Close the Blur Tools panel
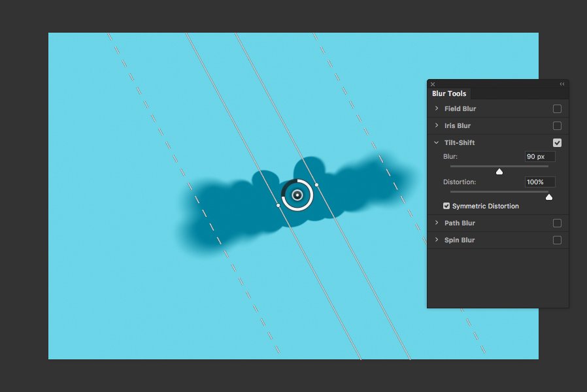Image resolution: width=587 pixels, height=392 pixels. [433, 84]
